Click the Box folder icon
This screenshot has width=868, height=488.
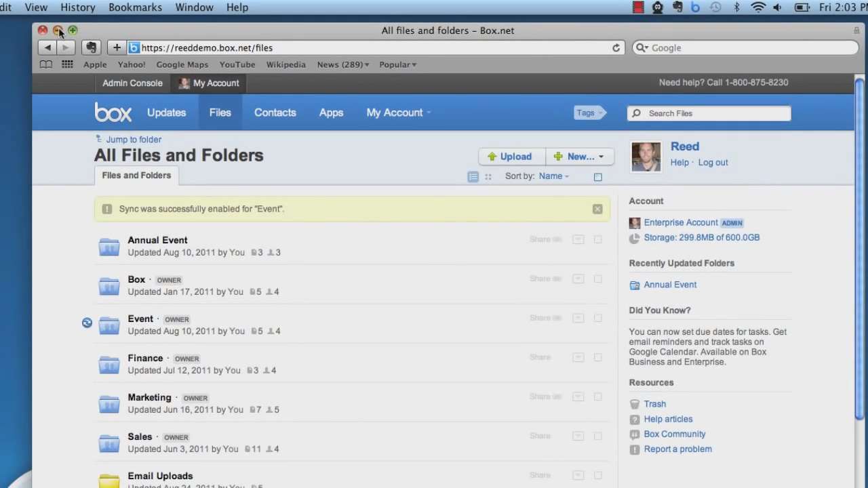[x=108, y=286]
